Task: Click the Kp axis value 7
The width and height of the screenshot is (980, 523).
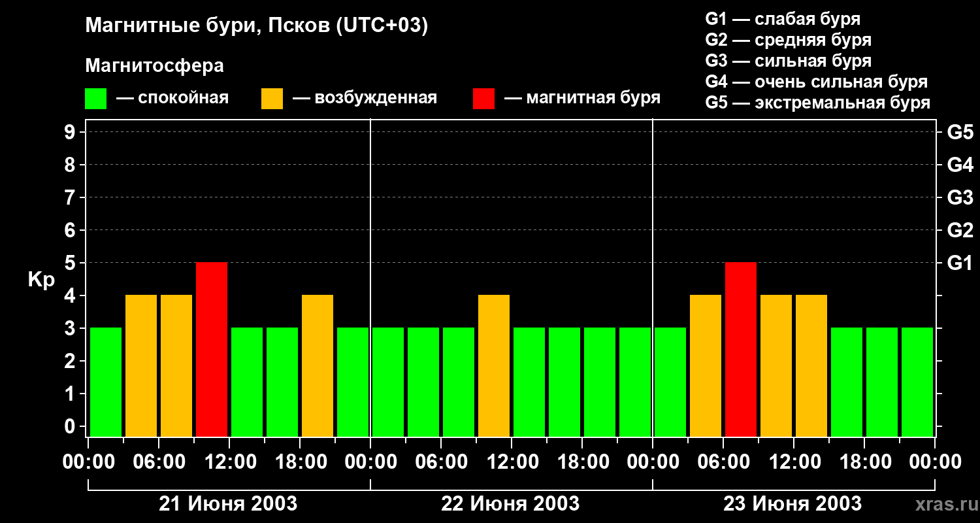Action: click(71, 197)
